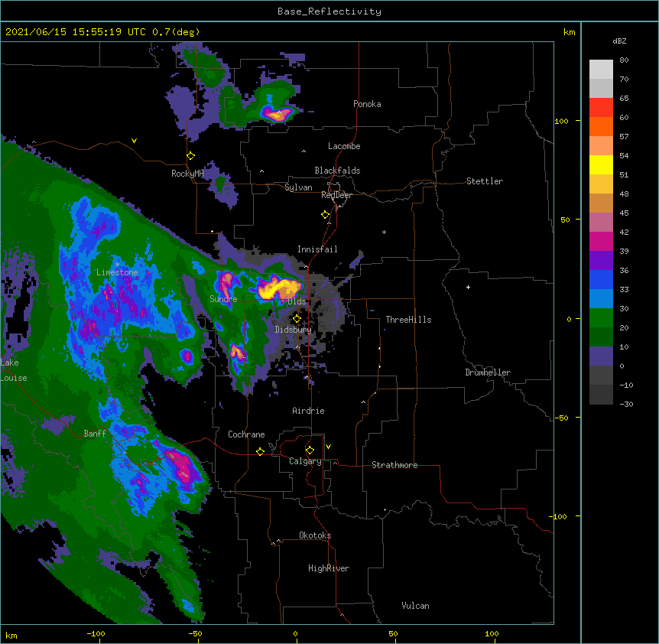Viewport: 659px width, 644px height.
Task: Select the yellow diamond marker above Didsbury
Action: coord(297,319)
